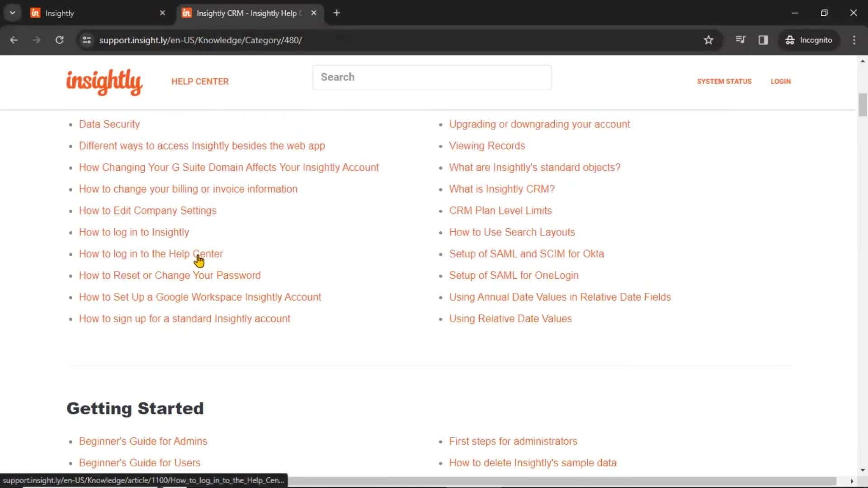Open the media control icon in toolbar
This screenshot has height=488, width=868.
coord(740,40)
